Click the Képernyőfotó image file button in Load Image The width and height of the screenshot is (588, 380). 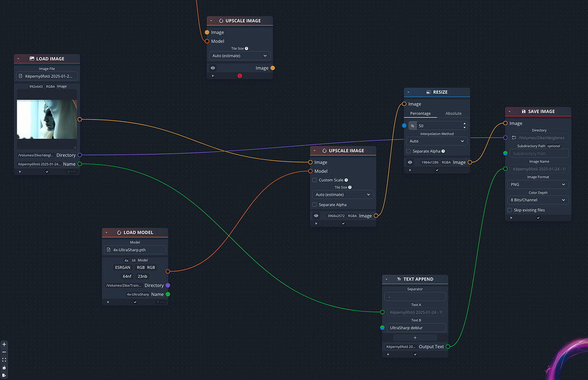pos(47,76)
